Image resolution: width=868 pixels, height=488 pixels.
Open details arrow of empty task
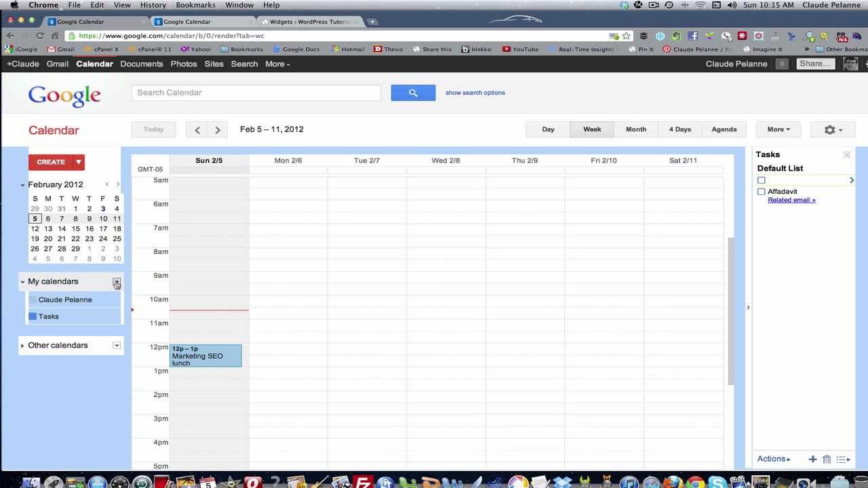(x=852, y=180)
